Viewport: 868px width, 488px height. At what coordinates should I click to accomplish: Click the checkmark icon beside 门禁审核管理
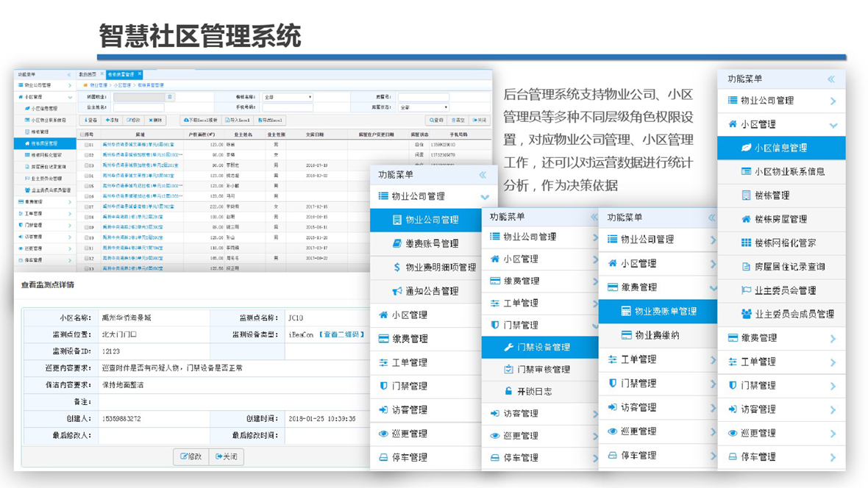[x=508, y=370]
